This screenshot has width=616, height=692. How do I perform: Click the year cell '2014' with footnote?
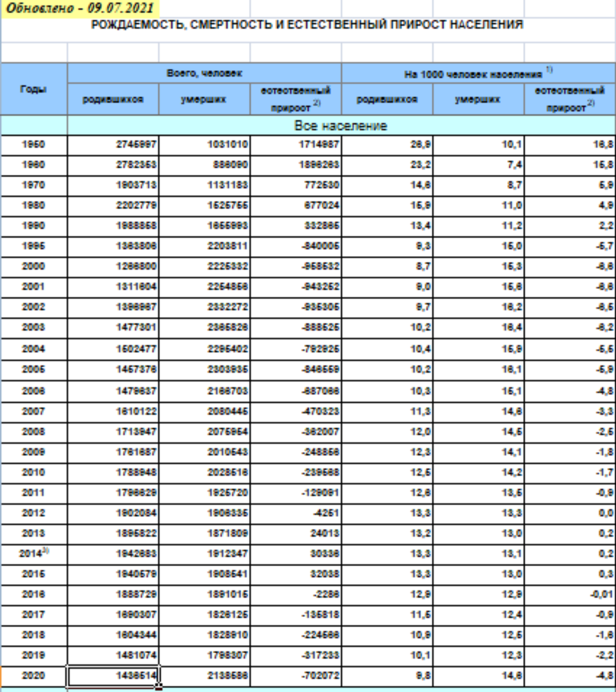33,553
